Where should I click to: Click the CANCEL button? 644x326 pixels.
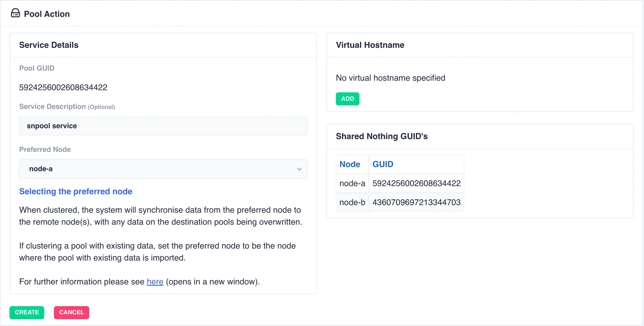(71, 312)
